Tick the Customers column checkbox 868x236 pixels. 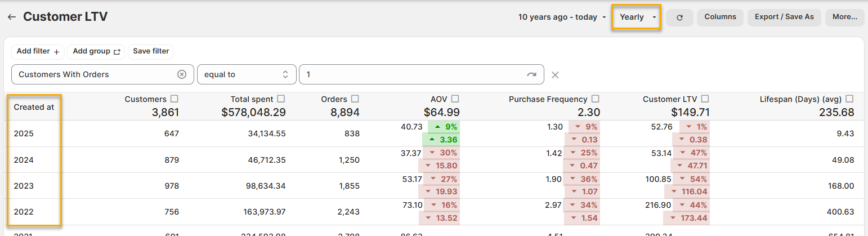175,99
